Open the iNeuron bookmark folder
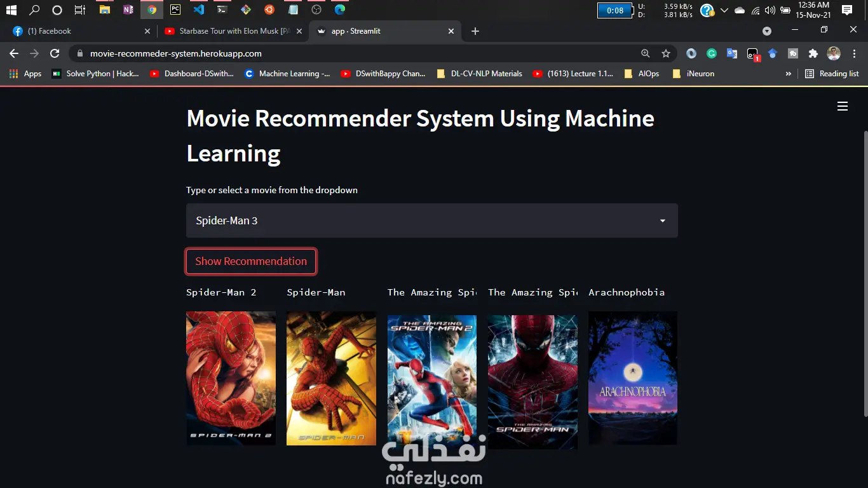 point(693,74)
